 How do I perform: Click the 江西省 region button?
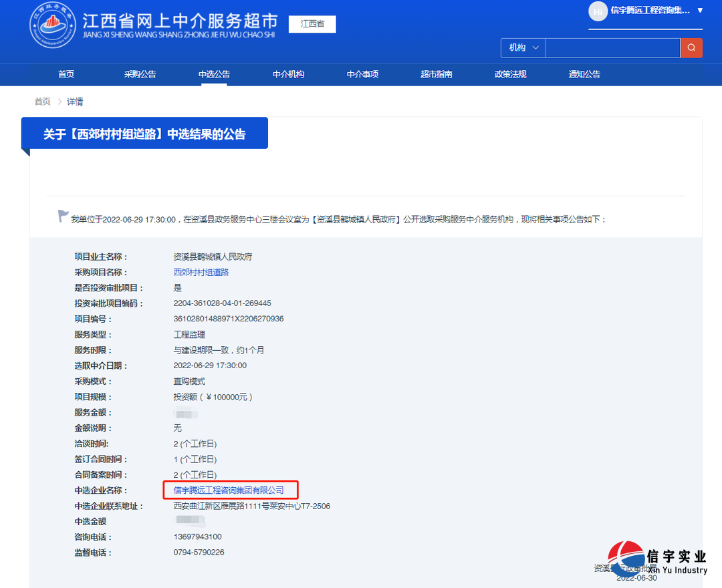[312, 24]
